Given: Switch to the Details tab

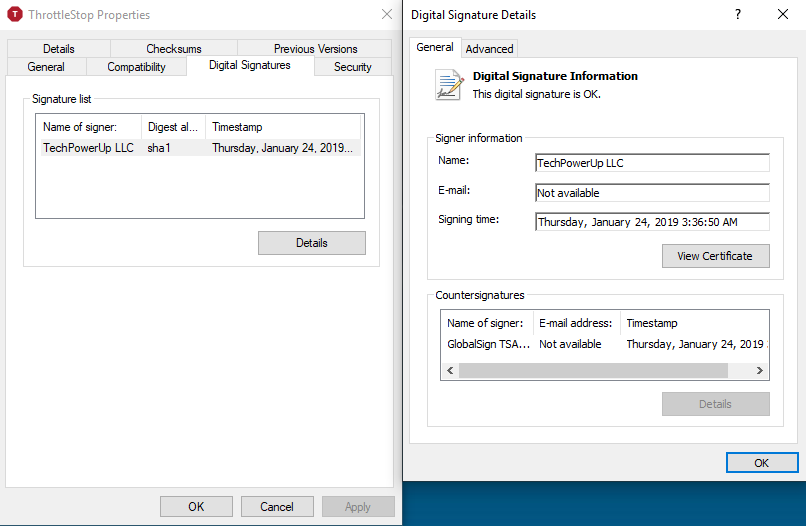Looking at the screenshot, I should [59, 49].
